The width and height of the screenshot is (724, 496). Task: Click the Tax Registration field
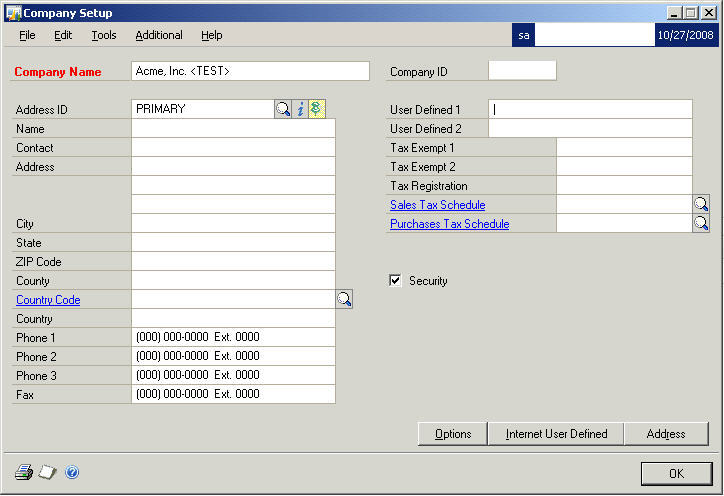pos(624,185)
